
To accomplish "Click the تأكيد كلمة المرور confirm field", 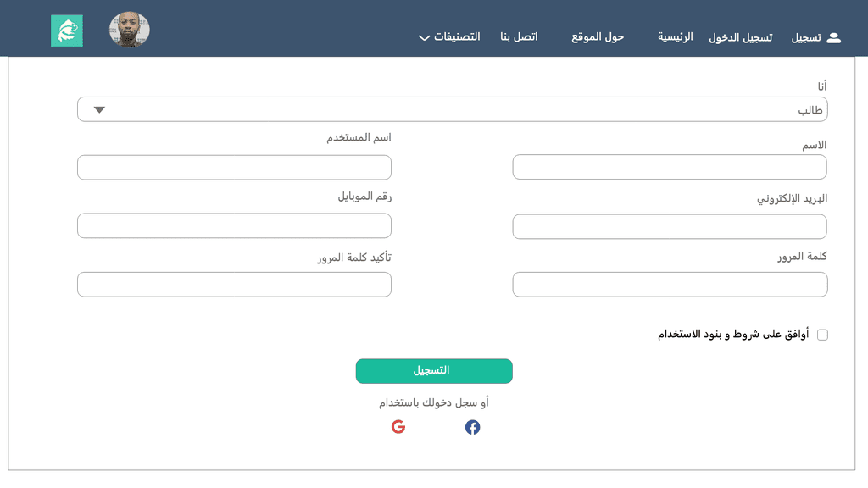I will (x=234, y=285).
